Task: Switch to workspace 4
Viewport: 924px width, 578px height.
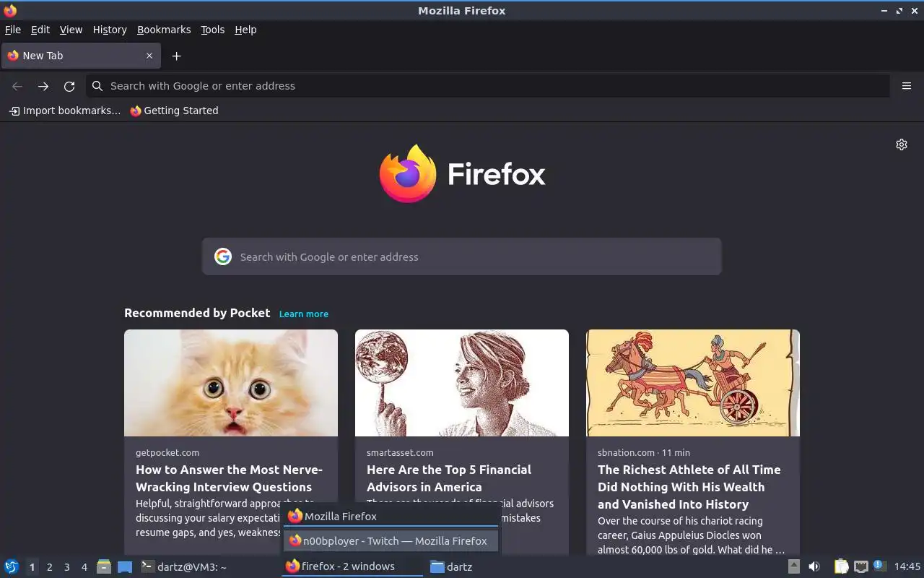Action: tap(84, 567)
